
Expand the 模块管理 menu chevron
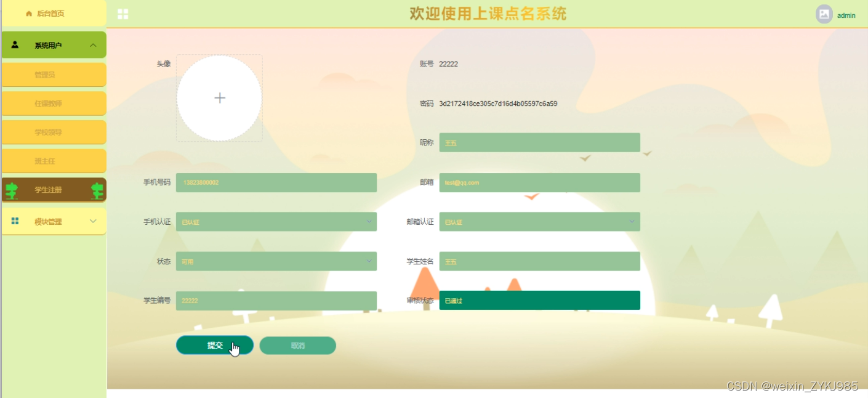click(93, 221)
